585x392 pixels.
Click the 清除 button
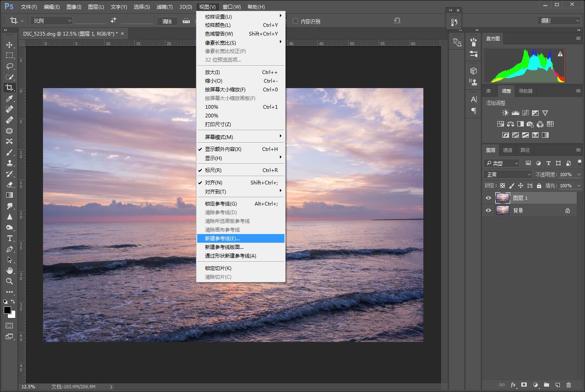[167, 21]
